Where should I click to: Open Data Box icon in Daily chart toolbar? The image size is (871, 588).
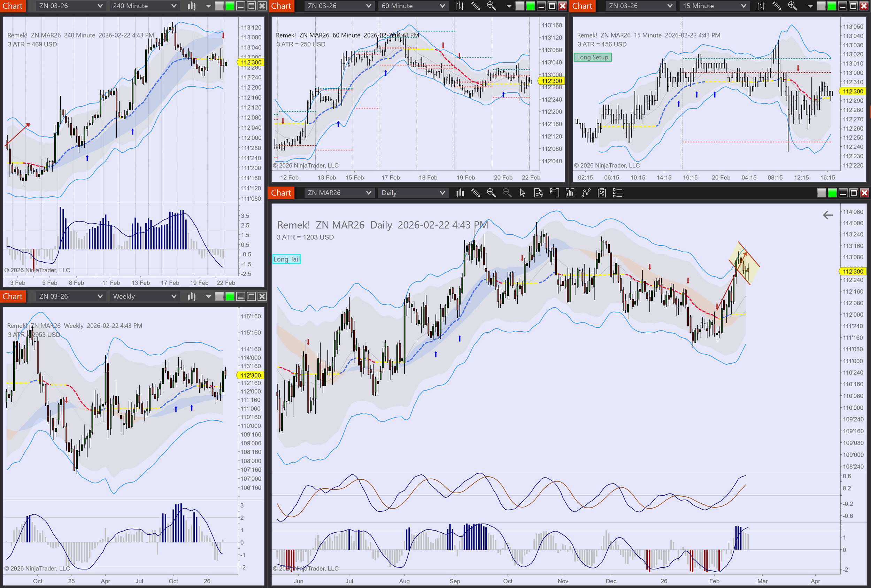(x=538, y=193)
